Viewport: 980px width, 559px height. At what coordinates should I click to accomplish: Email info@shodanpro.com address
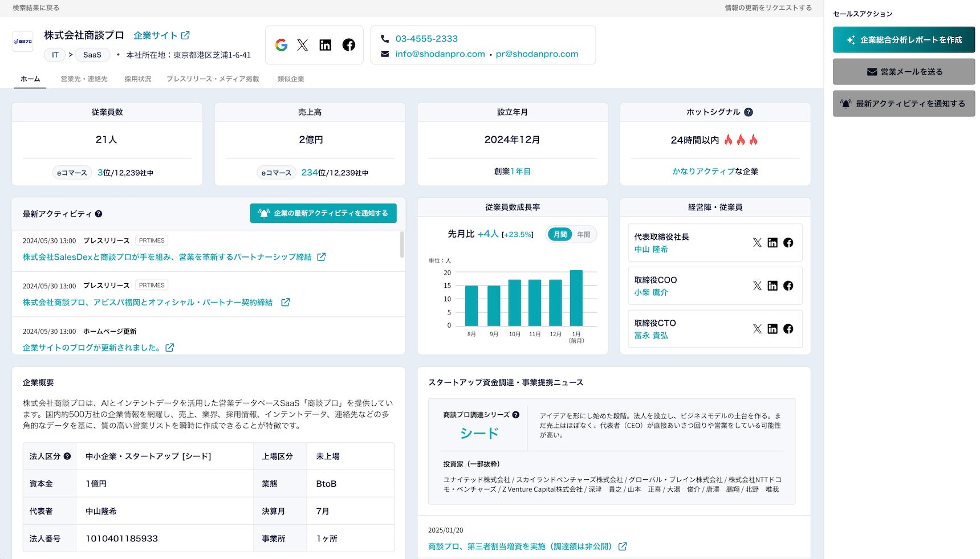click(440, 54)
